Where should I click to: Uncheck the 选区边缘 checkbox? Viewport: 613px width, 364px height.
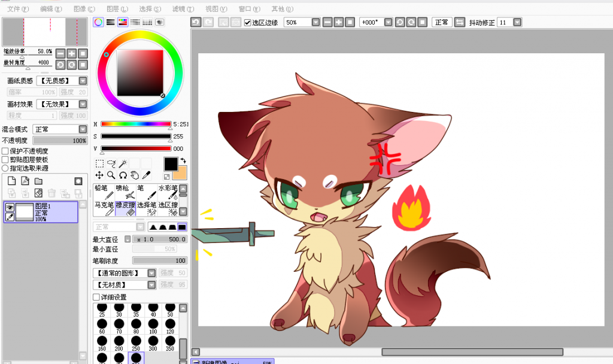247,23
